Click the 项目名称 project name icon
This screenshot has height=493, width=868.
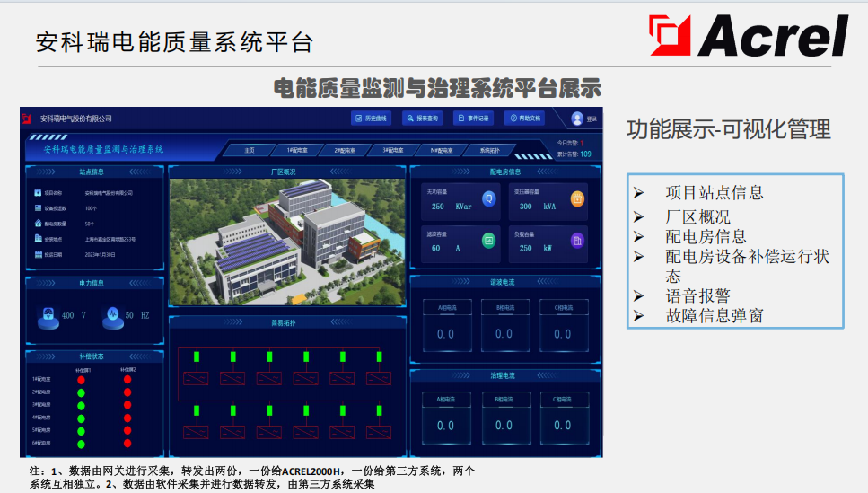[38, 193]
